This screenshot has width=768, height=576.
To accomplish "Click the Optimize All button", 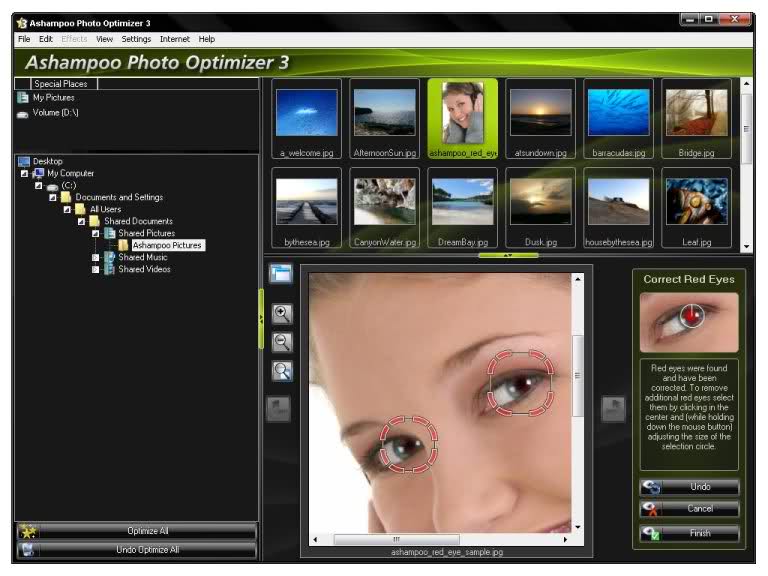I will pyautogui.click(x=137, y=531).
